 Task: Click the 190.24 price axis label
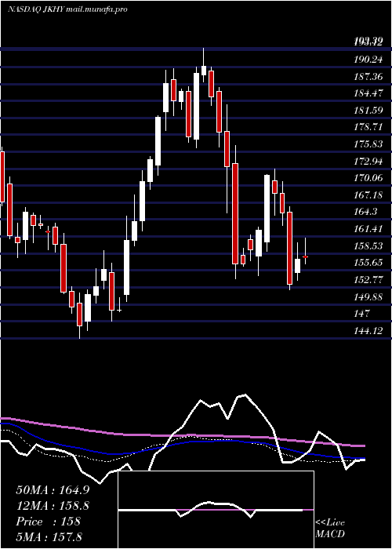point(368,60)
